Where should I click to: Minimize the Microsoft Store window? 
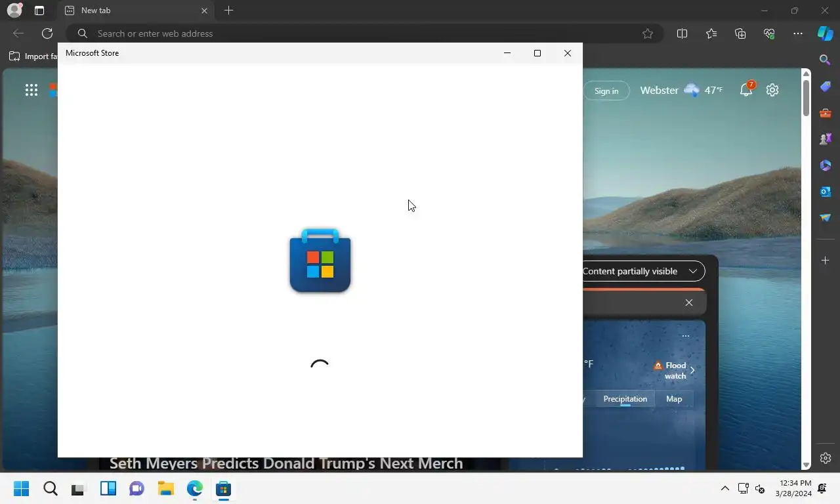tap(507, 53)
